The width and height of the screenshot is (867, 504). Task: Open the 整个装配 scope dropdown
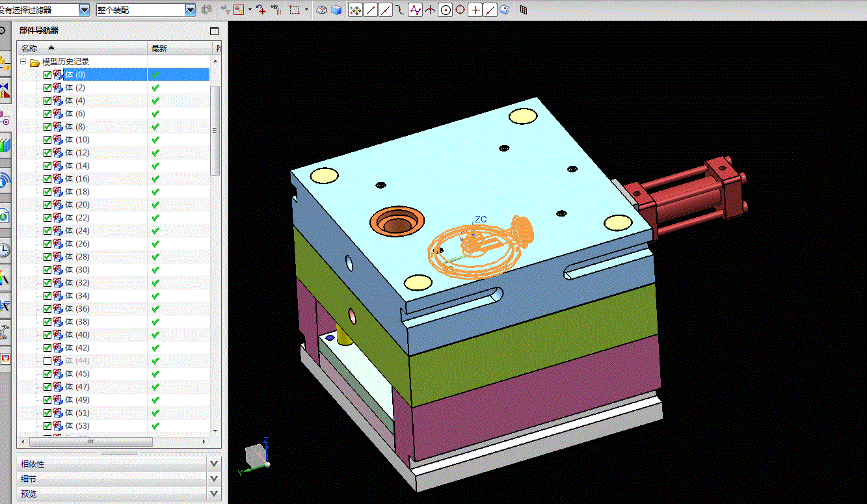click(190, 10)
